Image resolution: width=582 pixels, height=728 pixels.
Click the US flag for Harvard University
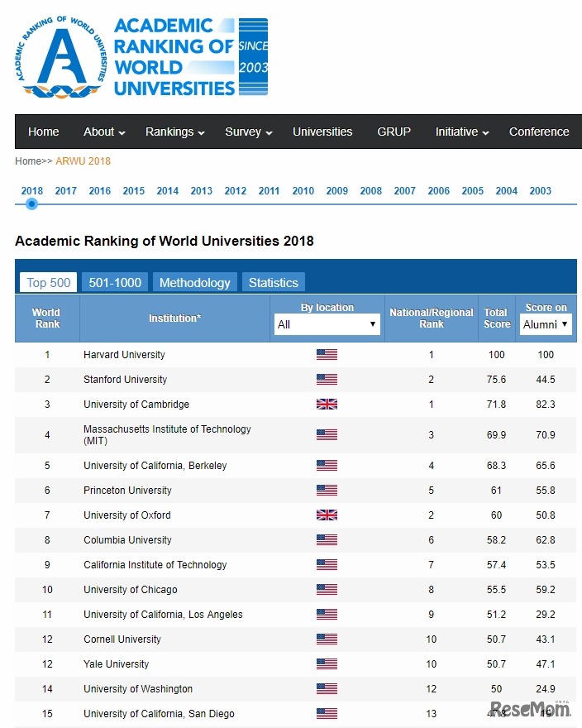click(x=327, y=355)
